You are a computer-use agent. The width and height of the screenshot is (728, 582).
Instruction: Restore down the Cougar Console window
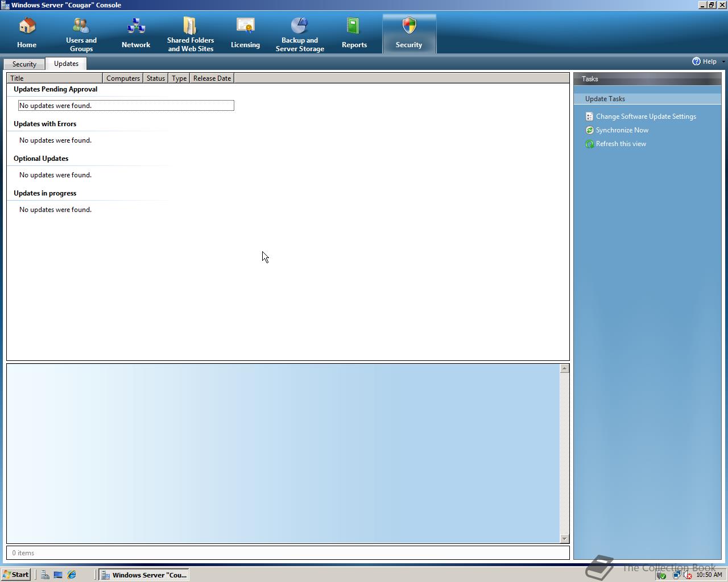pyautogui.click(x=712, y=5)
